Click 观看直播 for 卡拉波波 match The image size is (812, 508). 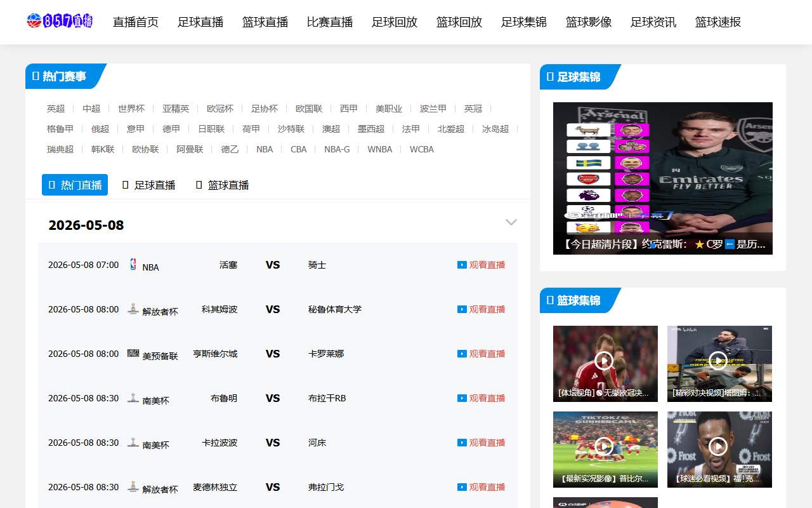[487, 443]
